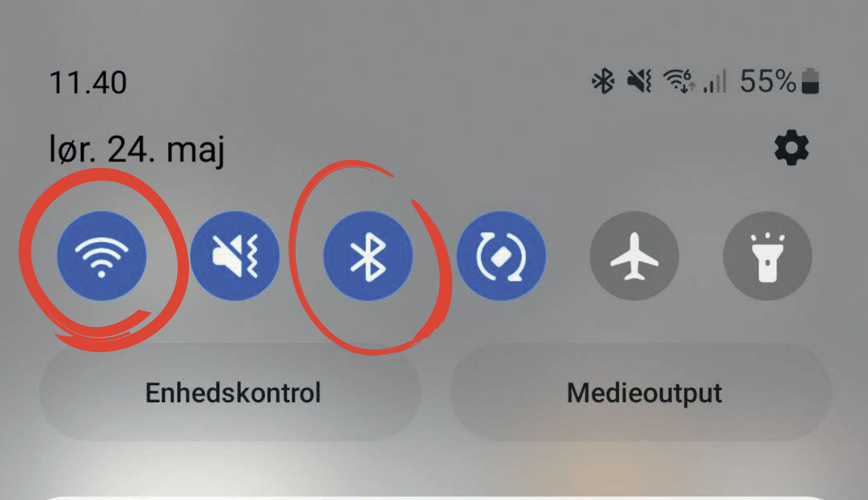Tap the 55% battery percentage text
Viewport: 868px width, 500px height.
click(x=768, y=81)
